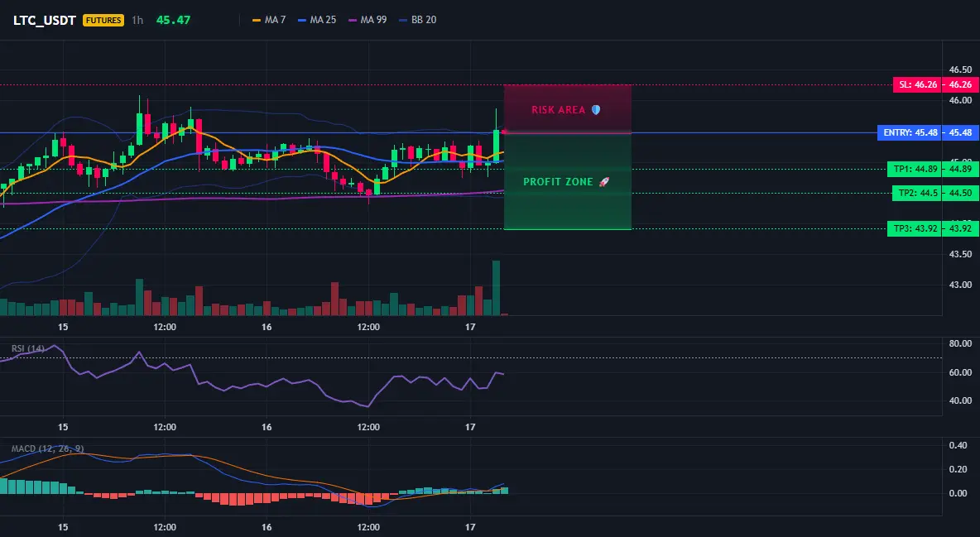Select the LTC_USDT symbol title
Viewport: 980px width, 537px height.
(45, 20)
